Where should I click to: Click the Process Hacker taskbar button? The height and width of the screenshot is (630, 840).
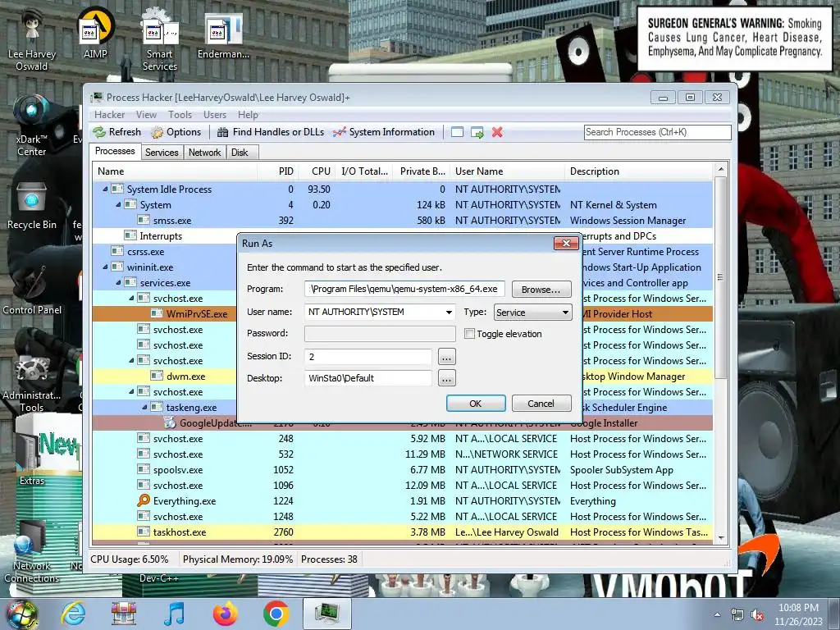coord(327,614)
